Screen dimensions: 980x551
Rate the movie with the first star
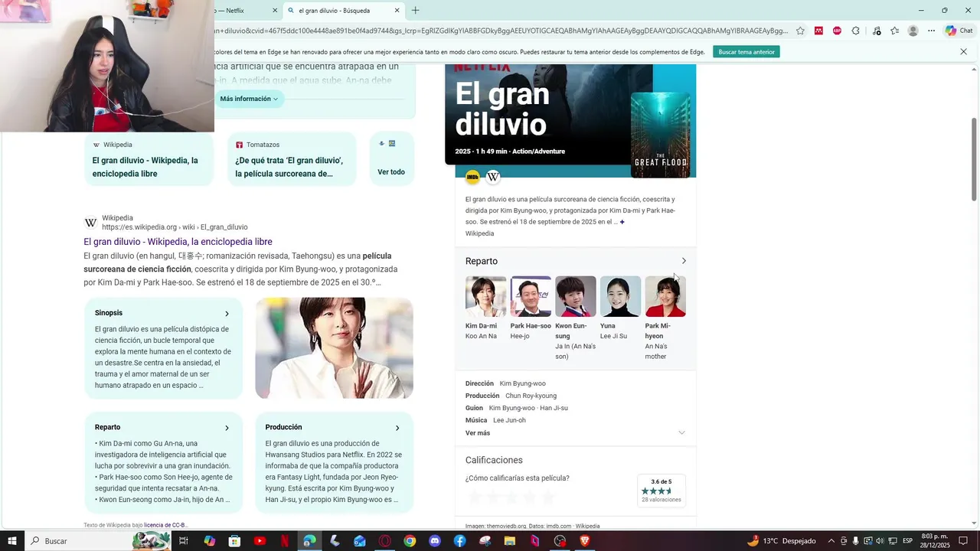coord(475,497)
